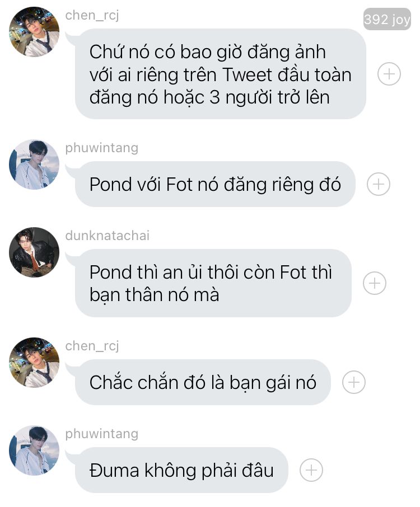420x507 pixels.
Task: View dunknatachai's profile picture
Action: (34, 252)
